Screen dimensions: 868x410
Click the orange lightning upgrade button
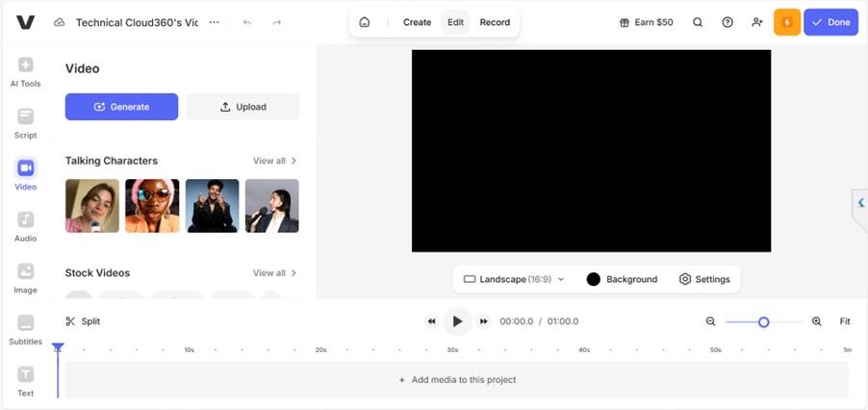(787, 22)
